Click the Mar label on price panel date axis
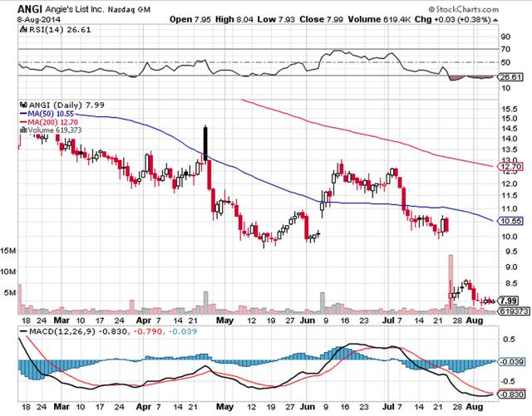This screenshot has height=416, width=532. coord(62,321)
